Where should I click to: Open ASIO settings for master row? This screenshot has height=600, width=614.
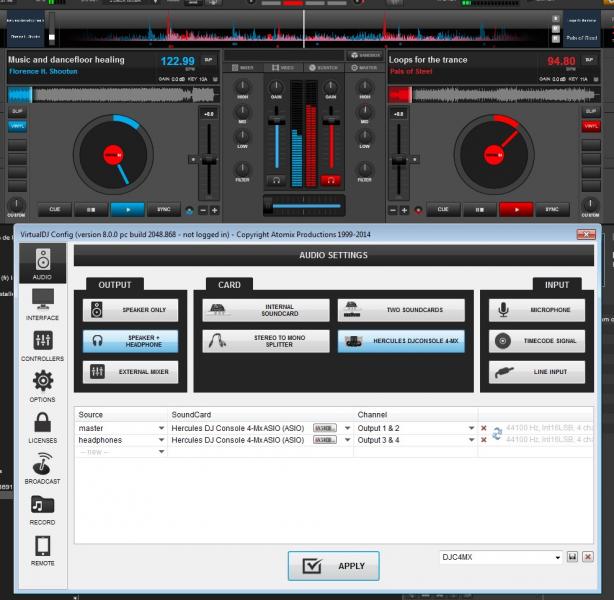pos(325,428)
